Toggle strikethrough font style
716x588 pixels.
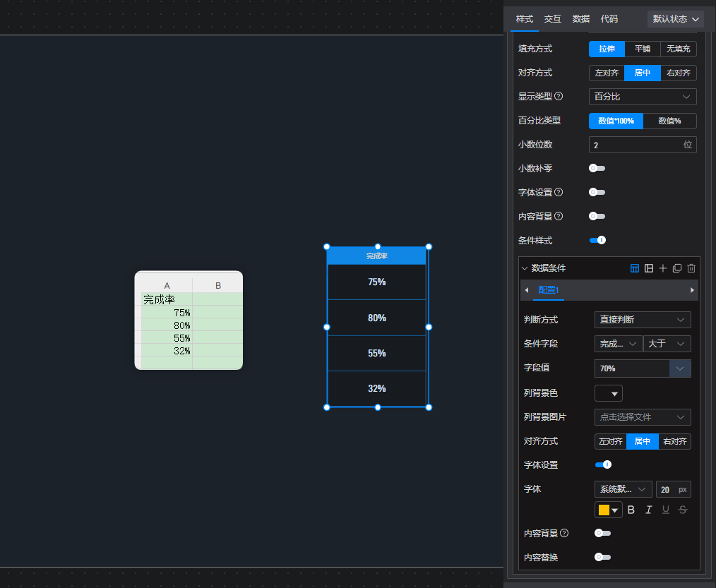[x=683, y=510]
